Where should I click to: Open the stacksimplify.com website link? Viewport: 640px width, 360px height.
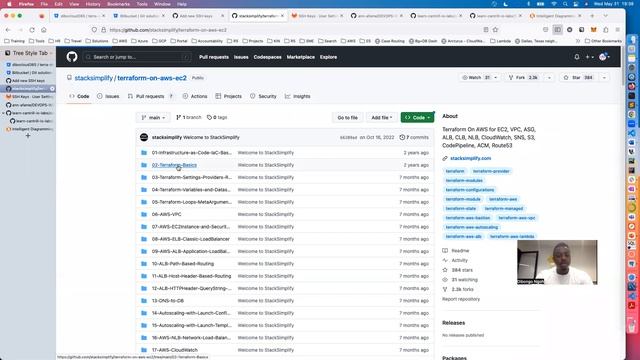point(471,158)
